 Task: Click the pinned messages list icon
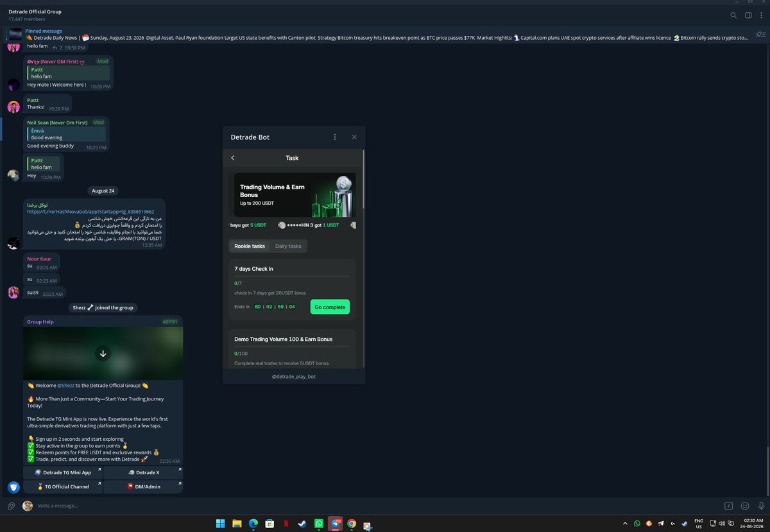coord(760,34)
